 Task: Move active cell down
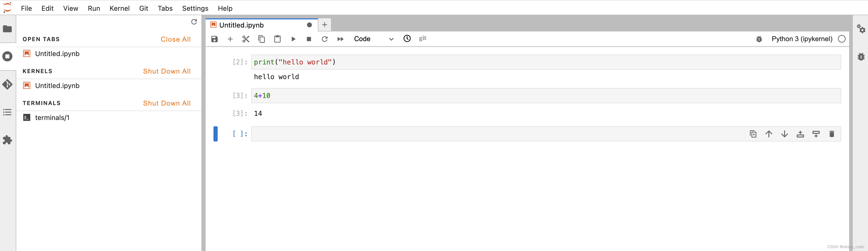click(784, 134)
